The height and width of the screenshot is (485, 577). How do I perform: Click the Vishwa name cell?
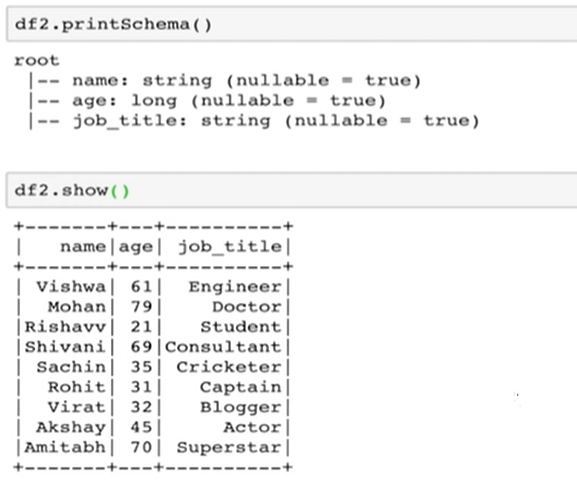coord(71,287)
